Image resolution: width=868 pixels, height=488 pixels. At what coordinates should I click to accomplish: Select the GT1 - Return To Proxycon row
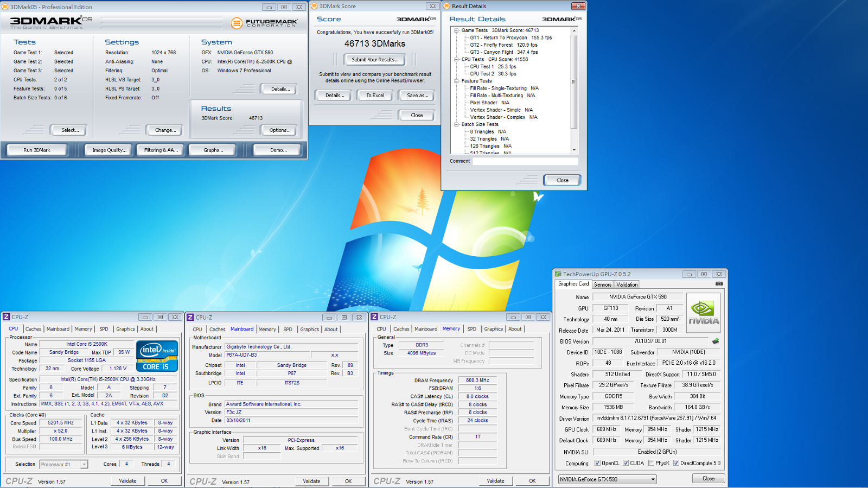pos(510,38)
